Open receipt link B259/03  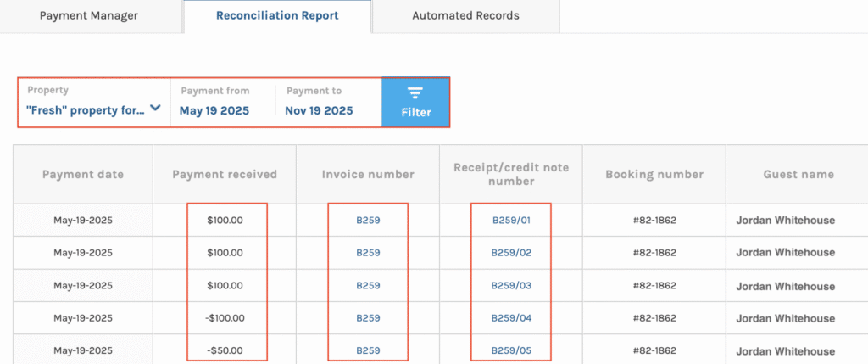click(511, 286)
